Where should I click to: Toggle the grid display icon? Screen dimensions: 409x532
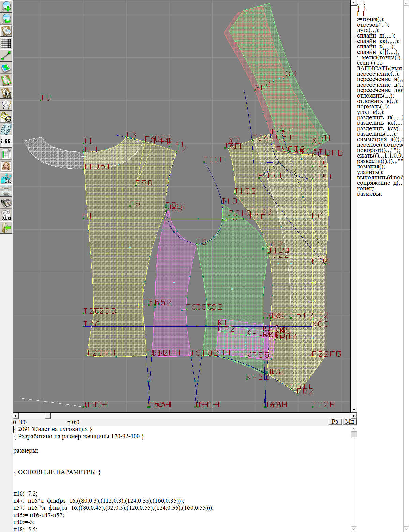(x=6, y=43)
